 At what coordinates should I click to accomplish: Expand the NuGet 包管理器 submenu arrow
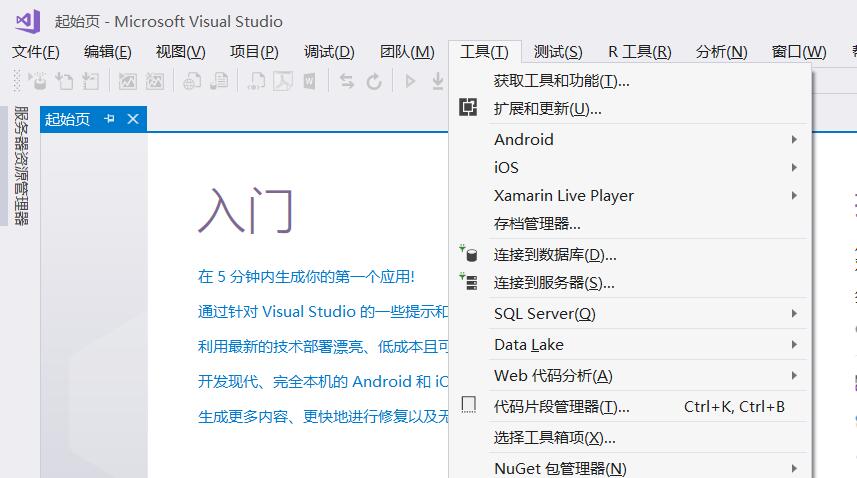794,468
